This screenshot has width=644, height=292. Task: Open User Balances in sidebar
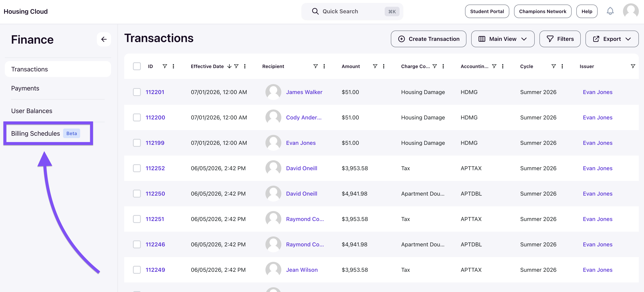32,111
